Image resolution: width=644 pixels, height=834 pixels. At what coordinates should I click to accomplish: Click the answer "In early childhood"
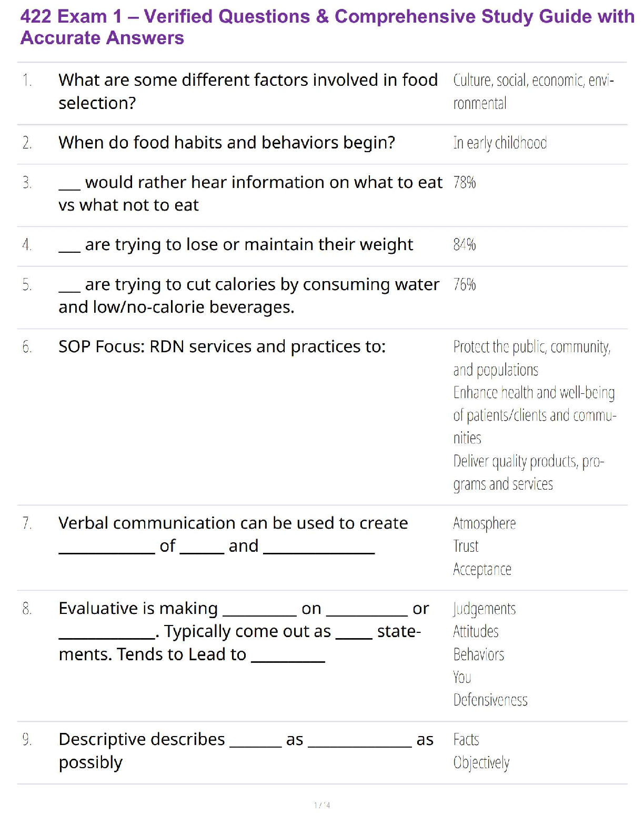500,143
